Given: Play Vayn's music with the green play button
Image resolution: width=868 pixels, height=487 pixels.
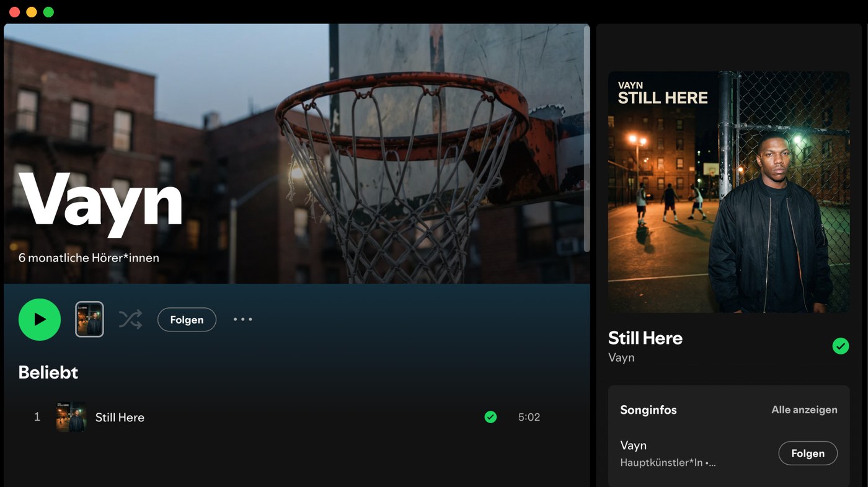Looking at the screenshot, I should point(40,320).
